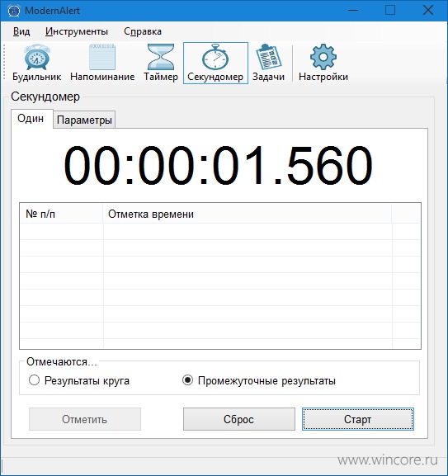Open the Задачи clipboard tasks tool
The image size is (448, 476).
click(268, 63)
